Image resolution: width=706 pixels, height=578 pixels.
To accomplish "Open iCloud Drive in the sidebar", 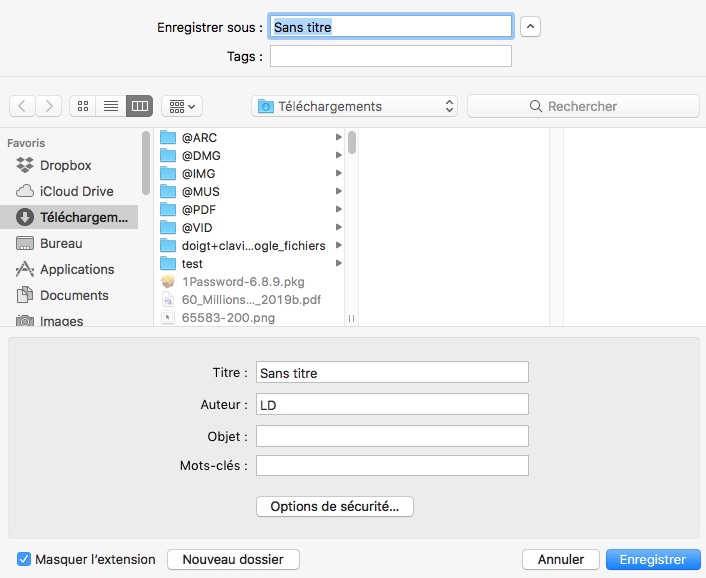I will pyautogui.click(x=76, y=191).
